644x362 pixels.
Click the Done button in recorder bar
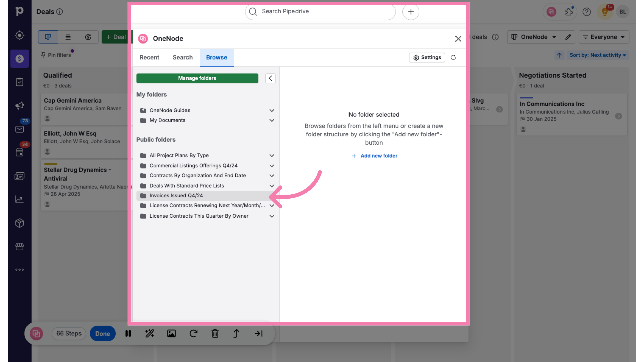pyautogui.click(x=103, y=334)
